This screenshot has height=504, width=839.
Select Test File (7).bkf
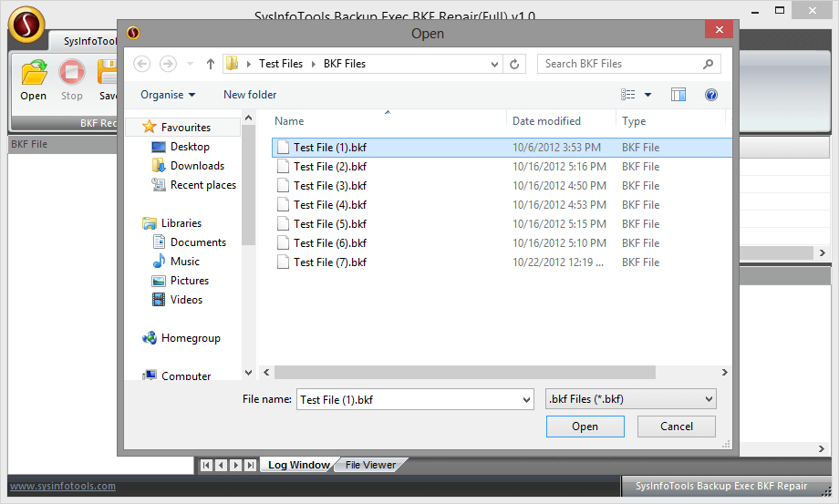pos(329,262)
